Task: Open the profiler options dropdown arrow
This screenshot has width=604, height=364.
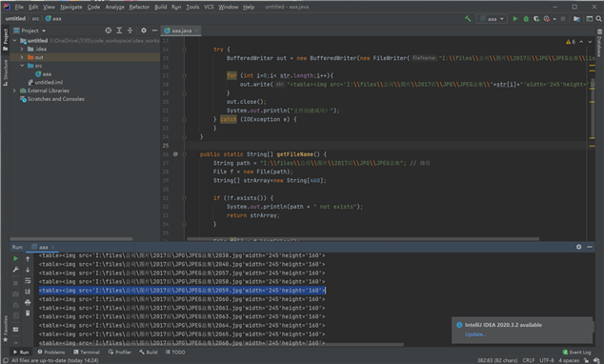Action: point(554,19)
